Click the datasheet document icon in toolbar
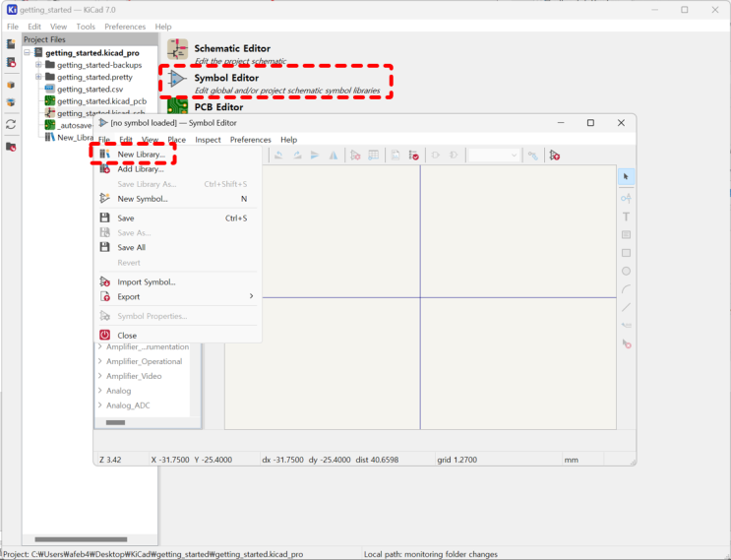 (x=396, y=156)
